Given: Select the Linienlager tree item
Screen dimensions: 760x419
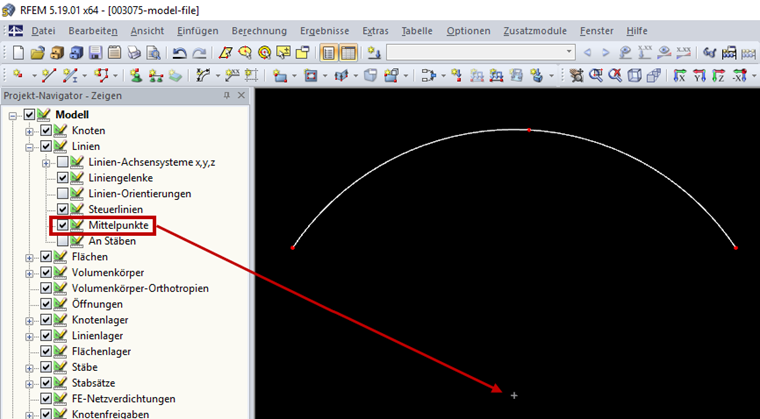Looking at the screenshot, I should (x=97, y=336).
